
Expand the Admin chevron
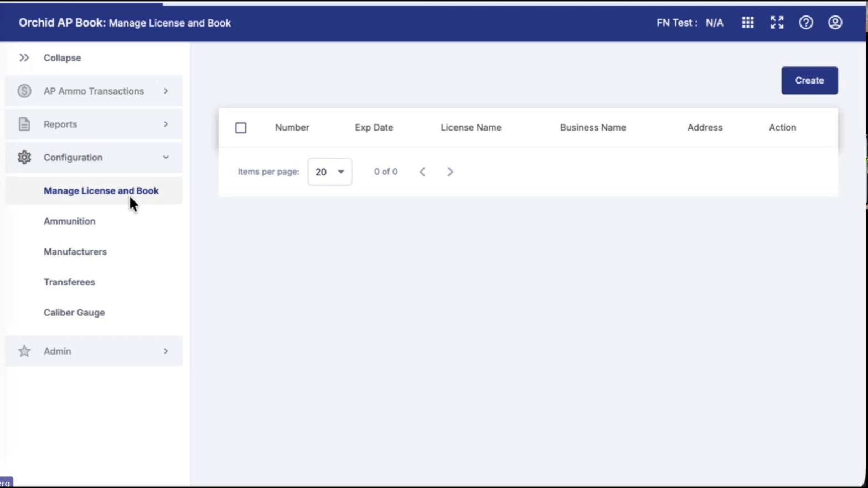(x=166, y=351)
